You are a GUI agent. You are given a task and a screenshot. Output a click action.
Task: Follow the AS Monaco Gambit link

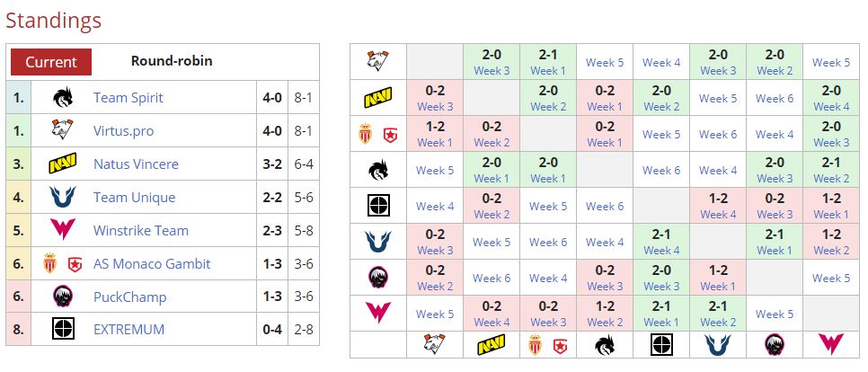tap(152, 264)
